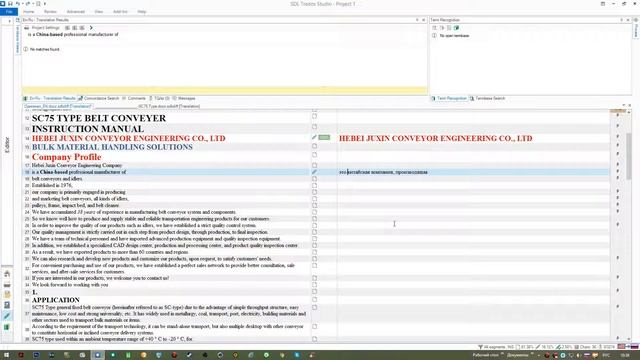Open the Reports view sidebar icon

click(7, 305)
